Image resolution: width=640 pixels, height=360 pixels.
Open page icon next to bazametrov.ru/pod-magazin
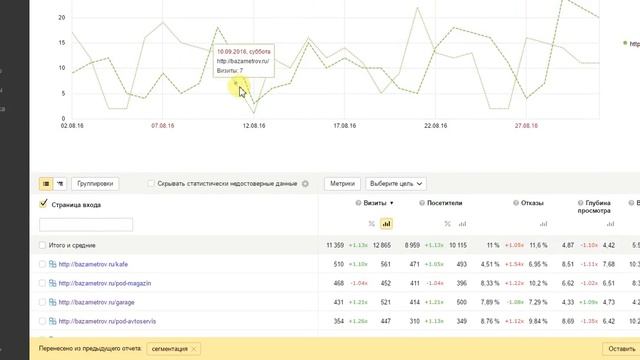[53, 283]
